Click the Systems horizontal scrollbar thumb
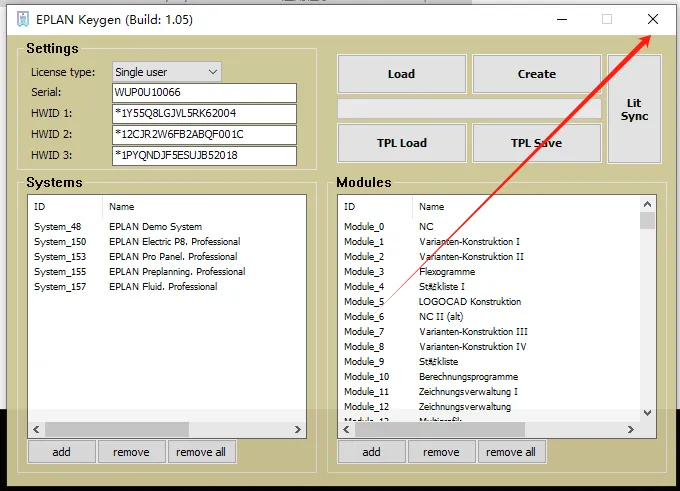680x491 pixels. coord(117,429)
